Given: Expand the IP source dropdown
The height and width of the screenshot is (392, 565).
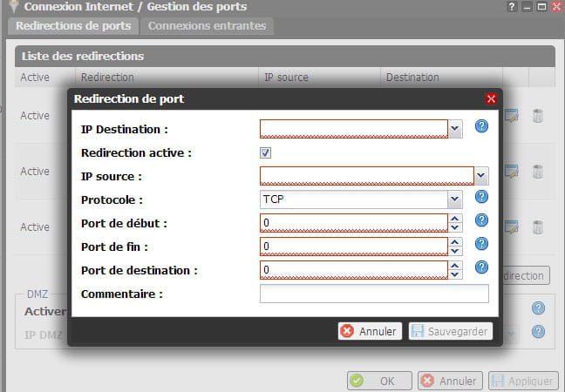Looking at the screenshot, I should click(x=481, y=176).
